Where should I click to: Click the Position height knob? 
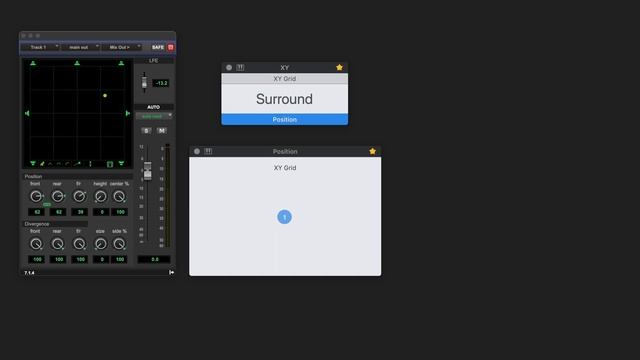pyautogui.click(x=100, y=197)
